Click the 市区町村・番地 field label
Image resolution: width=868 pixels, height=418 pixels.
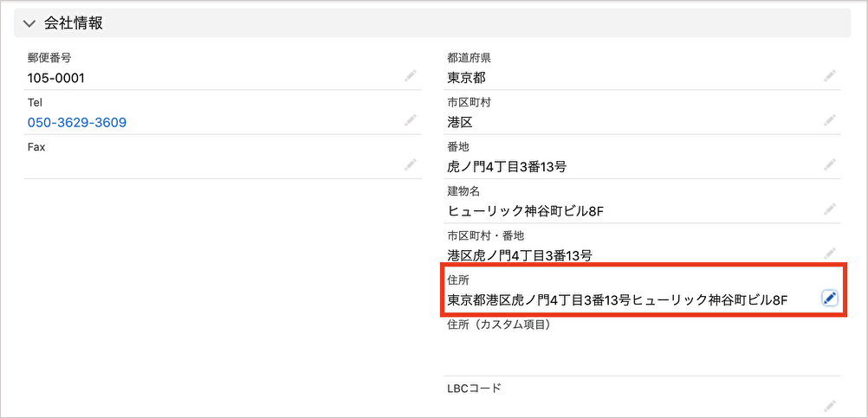[485, 235]
